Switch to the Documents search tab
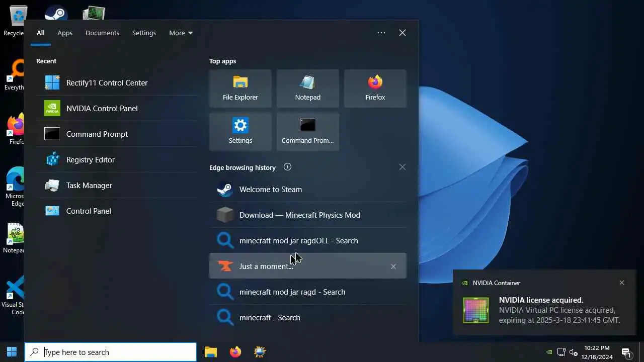The height and width of the screenshot is (362, 644). pyautogui.click(x=102, y=33)
